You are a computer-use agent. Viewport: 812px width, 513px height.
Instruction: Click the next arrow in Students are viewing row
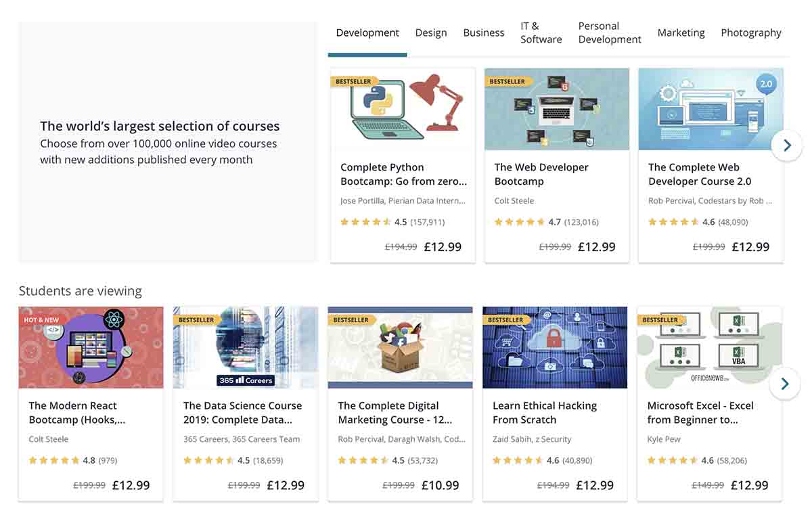[x=784, y=383]
